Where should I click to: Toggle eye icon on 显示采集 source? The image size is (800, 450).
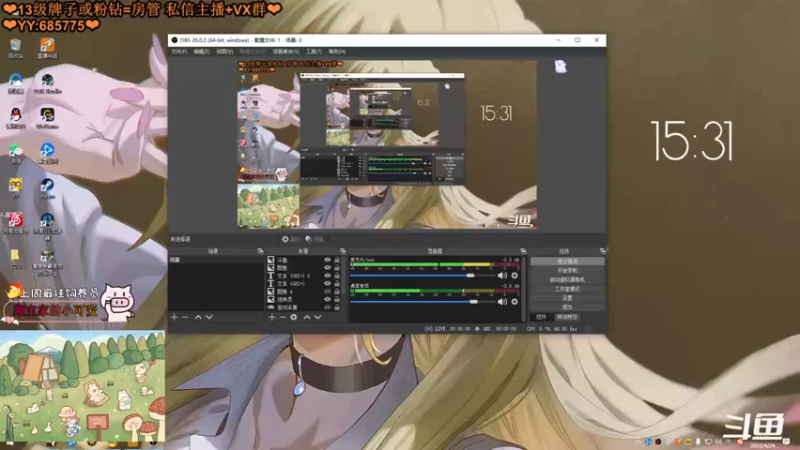[x=328, y=308]
